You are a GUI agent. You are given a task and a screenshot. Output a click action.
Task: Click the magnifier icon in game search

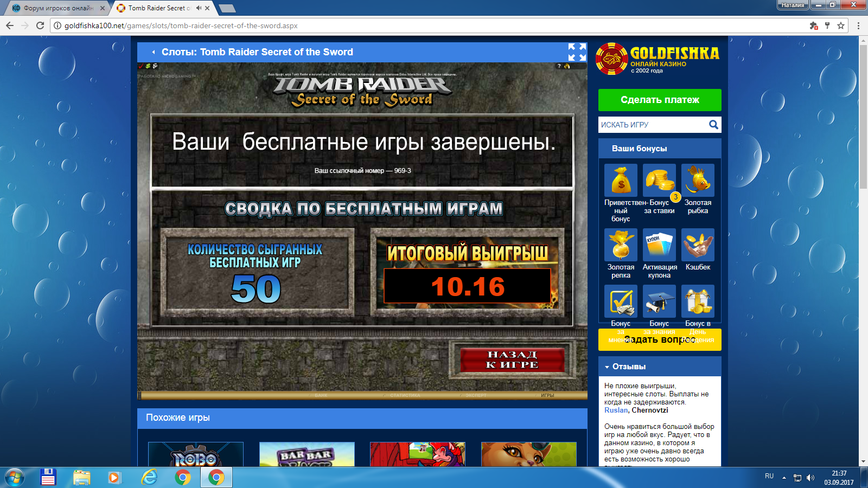coord(713,125)
